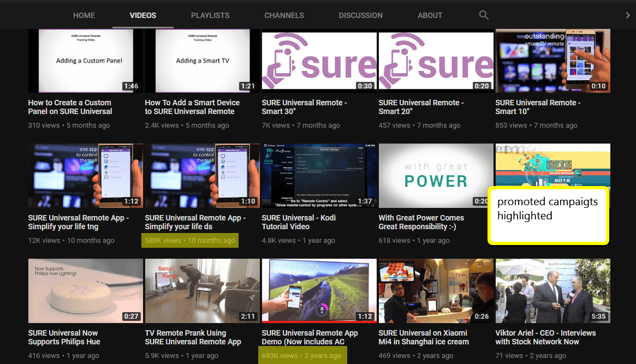Open 'SURE Universal - Kodi Tutorial Video' title
Image resolution: width=636 pixels, height=364 pixels.
click(x=299, y=222)
